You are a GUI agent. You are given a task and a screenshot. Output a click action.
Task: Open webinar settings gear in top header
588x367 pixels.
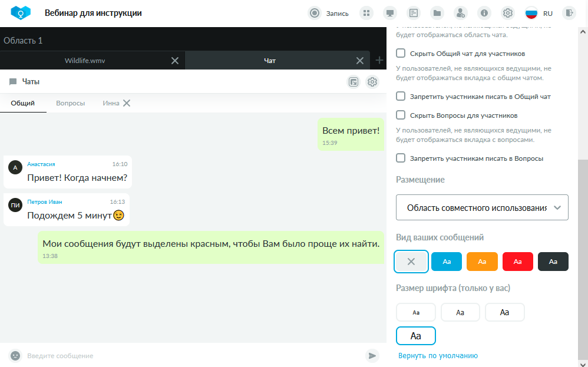click(x=508, y=13)
